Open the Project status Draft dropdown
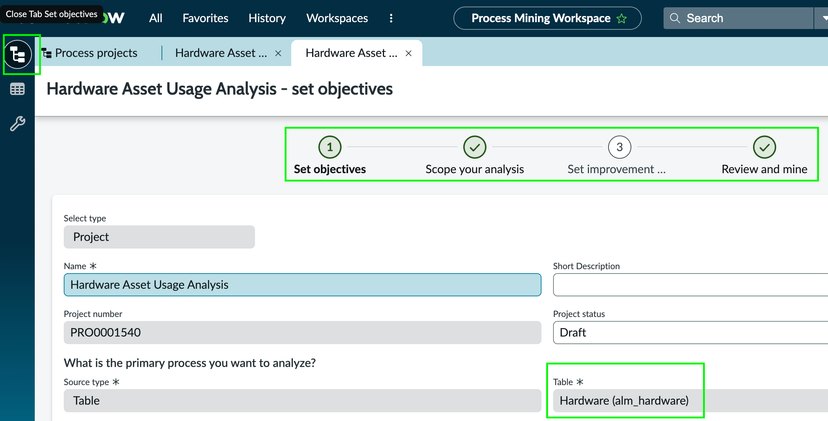The height and width of the screenshot is (421, 828). (x=690, y=332)
